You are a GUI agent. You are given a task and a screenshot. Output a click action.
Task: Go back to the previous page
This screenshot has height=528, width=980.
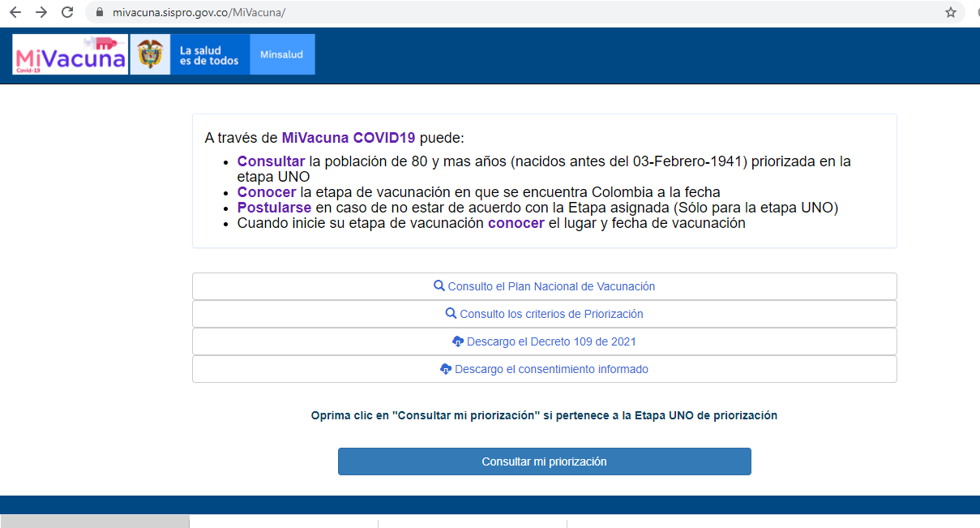click(x=15, y=13)
